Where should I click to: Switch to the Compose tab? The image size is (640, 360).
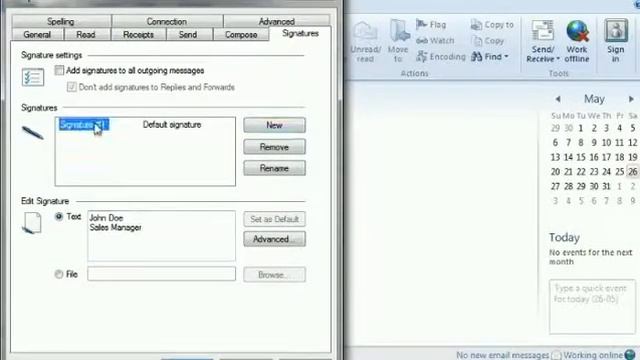[241, 35]
